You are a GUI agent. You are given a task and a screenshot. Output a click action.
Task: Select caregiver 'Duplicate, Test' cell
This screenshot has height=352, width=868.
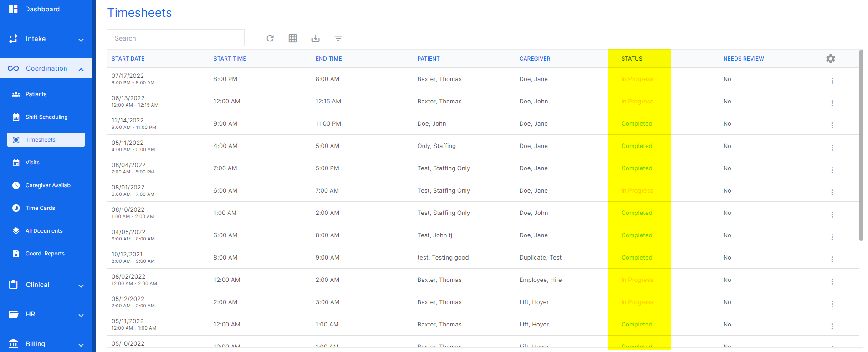[540, 258]
